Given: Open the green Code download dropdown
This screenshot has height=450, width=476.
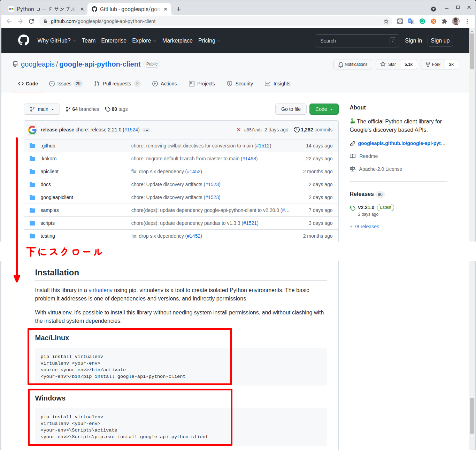Looking at the screenshot, I should click(323, 109).
